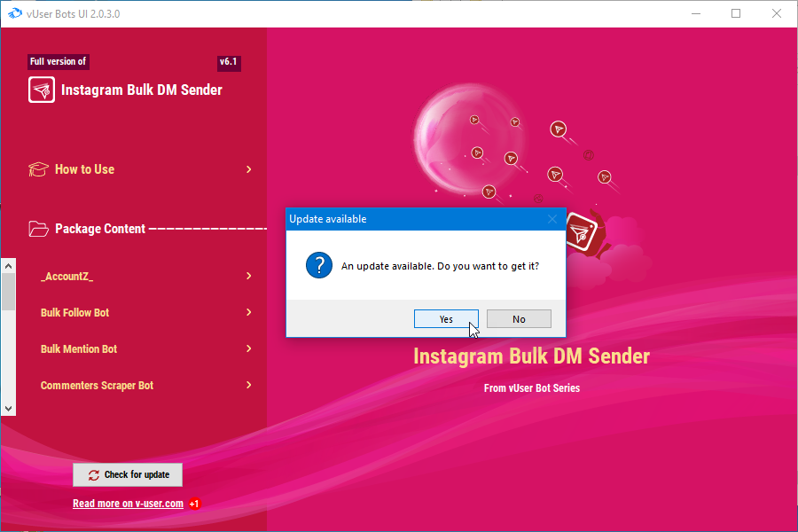Click the refresh icon on Check for update
The image size is (798, 532).
[x=94, y=475]
